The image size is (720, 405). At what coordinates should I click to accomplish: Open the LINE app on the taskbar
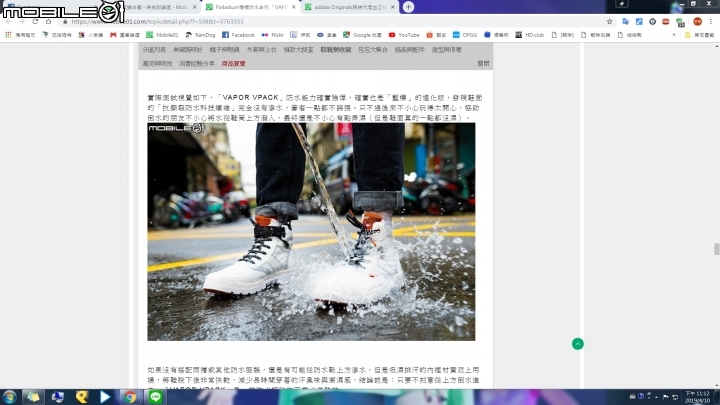155,397
